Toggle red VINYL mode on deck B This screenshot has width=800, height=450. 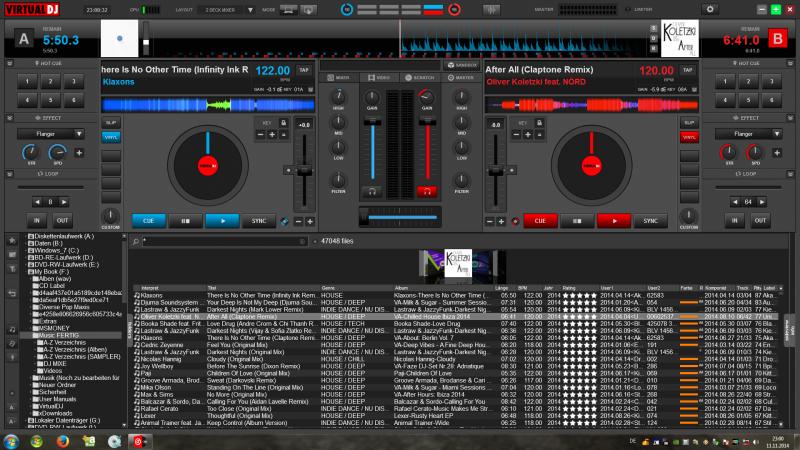(x=689, y=137)
